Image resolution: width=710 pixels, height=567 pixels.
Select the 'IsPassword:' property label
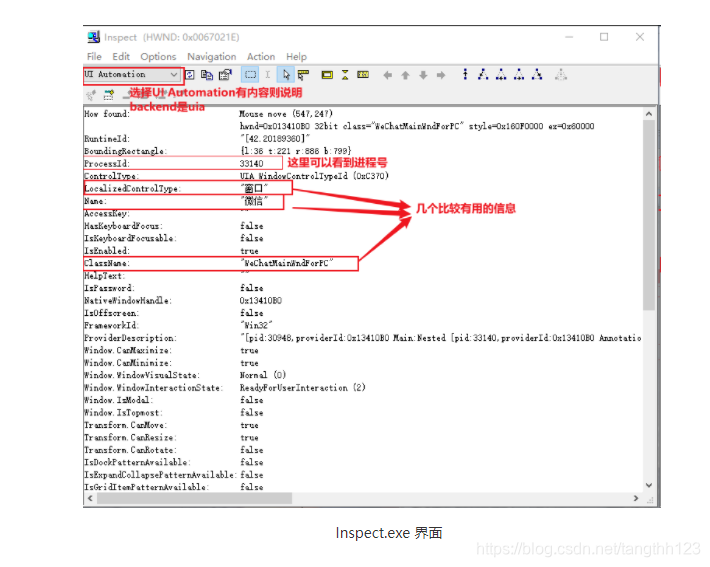click(x=109, y=288)
